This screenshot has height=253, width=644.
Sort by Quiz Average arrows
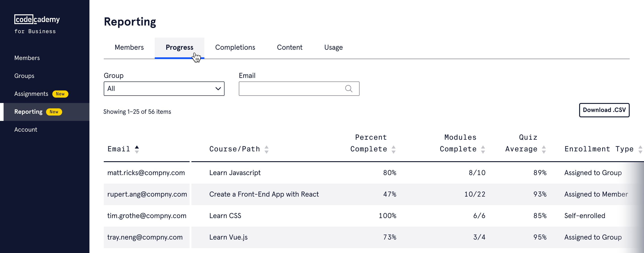pyautogui.click(x=544, y=149)
